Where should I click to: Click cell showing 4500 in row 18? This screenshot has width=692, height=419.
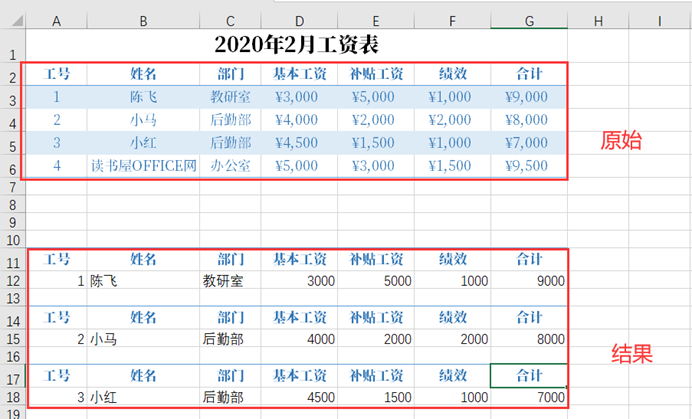[x=299, y=397]
